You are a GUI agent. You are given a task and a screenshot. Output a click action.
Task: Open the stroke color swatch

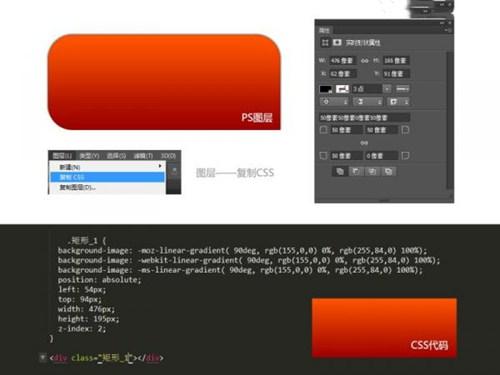click(x=342, y=89)
